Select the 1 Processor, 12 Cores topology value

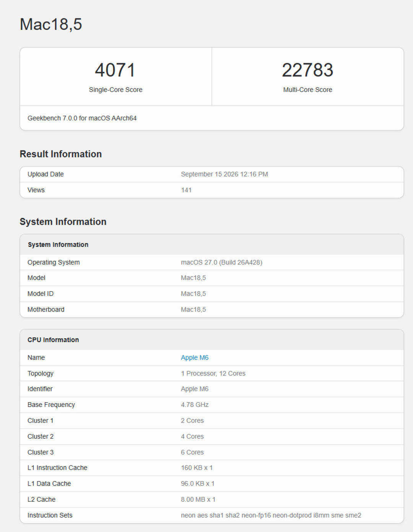point(213,374)
